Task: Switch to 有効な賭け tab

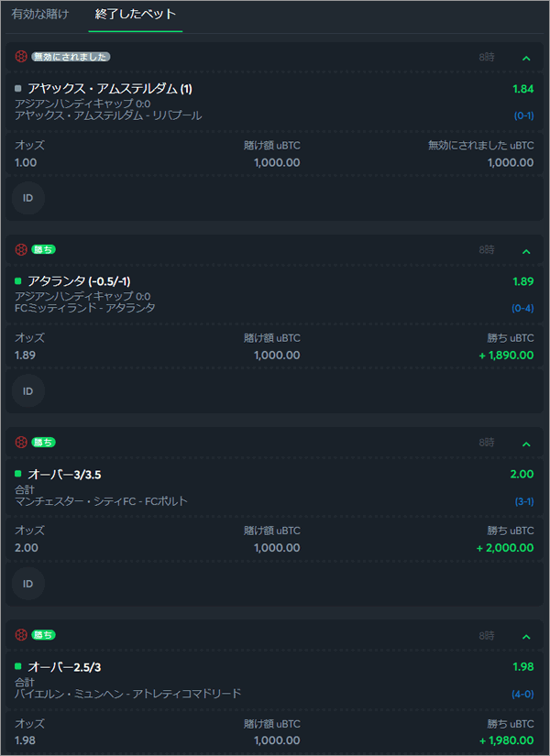Action: pos(40,15)
